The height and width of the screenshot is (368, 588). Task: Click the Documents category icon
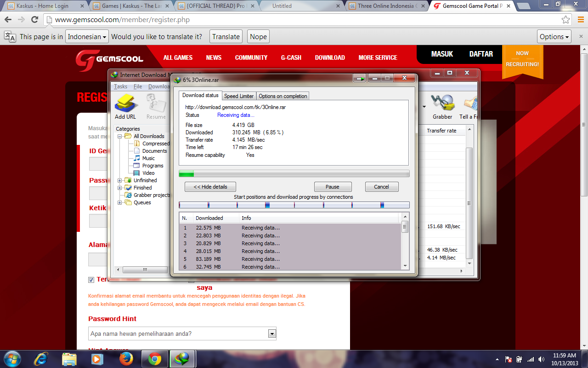tap(137, 151)
